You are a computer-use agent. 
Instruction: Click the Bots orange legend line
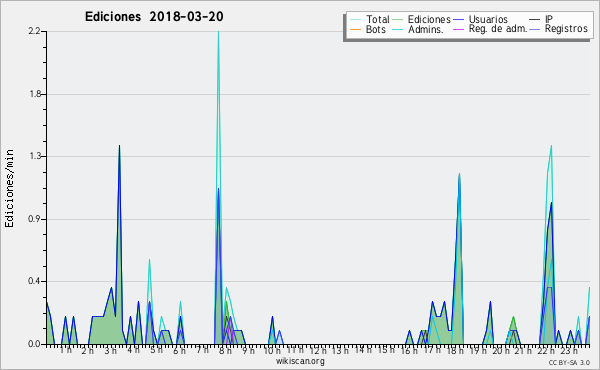(x=355, y=29)
